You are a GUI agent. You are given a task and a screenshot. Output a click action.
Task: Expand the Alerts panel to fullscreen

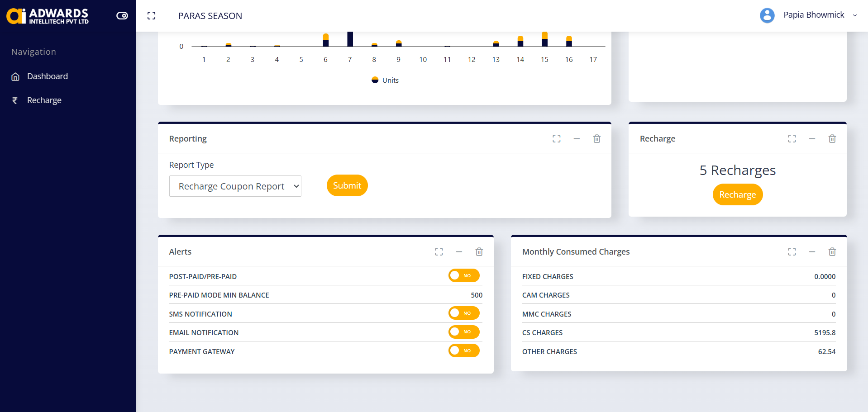tap(439, 252)
